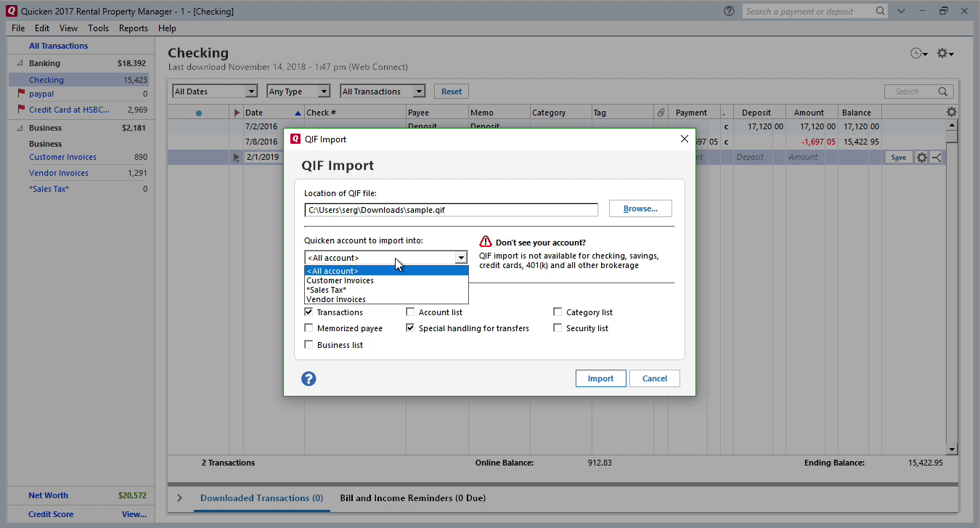Click the Reset filters button

pos(452,92)
